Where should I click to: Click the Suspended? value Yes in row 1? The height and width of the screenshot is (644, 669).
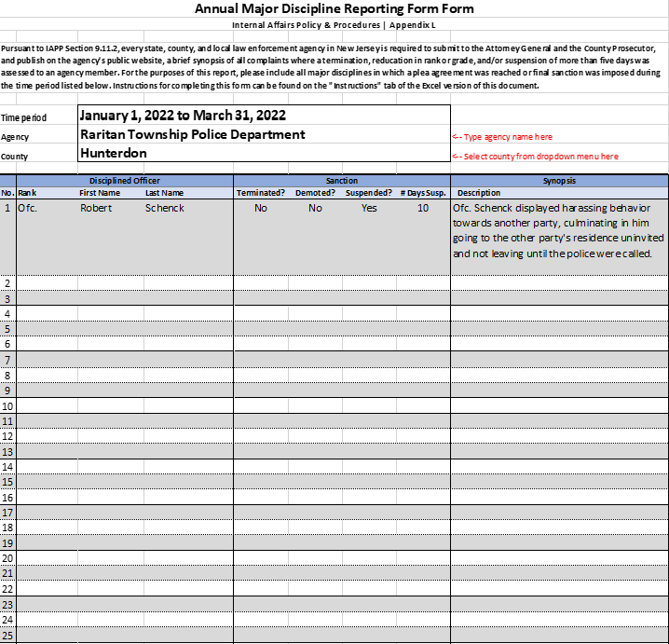[x=369, y=208]
